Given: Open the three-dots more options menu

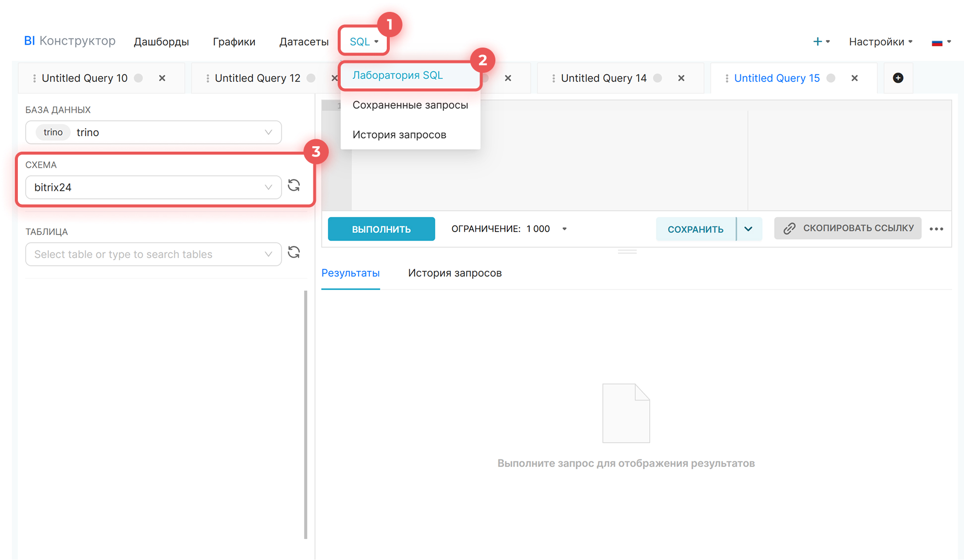Looking at the screenshot, I should [x=936, y=229].
